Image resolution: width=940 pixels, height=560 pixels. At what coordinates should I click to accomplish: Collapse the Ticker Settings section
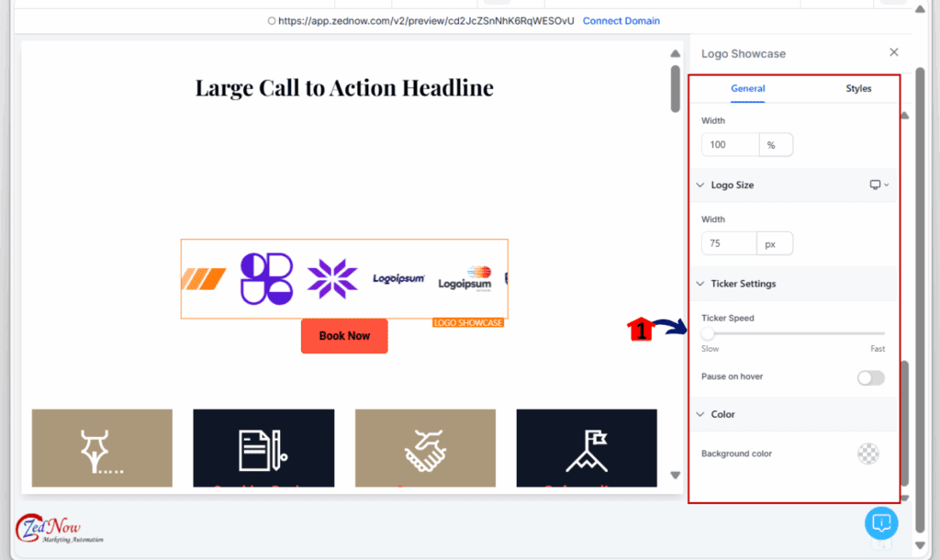coord(700,284)
